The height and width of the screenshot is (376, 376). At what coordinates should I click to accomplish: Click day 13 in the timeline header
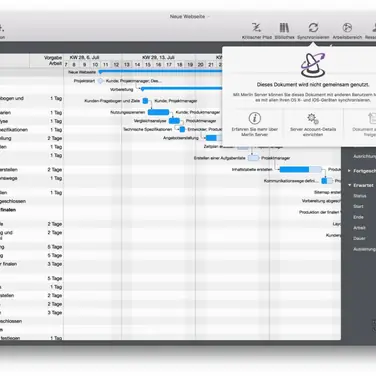[127, 64]
